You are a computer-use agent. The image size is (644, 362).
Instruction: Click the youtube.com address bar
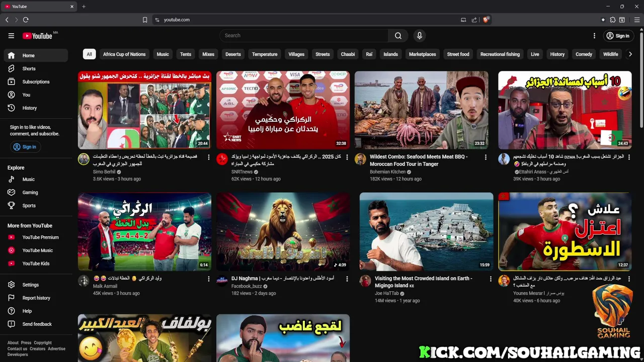coord(307,20)
